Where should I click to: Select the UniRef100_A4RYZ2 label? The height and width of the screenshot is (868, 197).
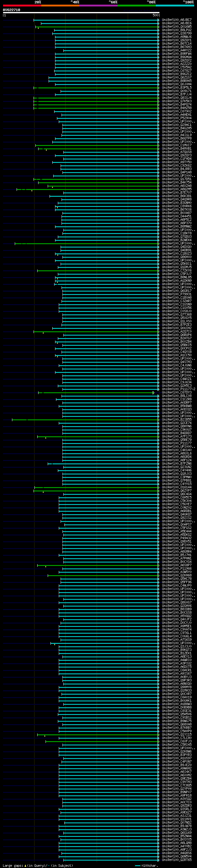(176, 50)
